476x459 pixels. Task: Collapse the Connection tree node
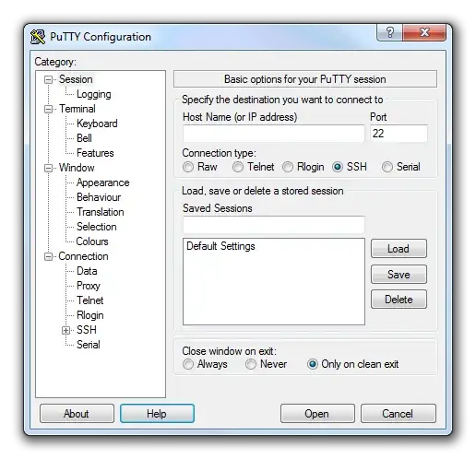tap(48, 257)
